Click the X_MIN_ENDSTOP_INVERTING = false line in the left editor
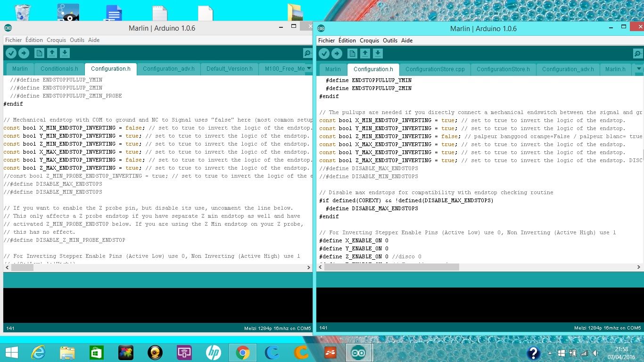This screenshot has width=644, height=362. click(x=158, y=128)
